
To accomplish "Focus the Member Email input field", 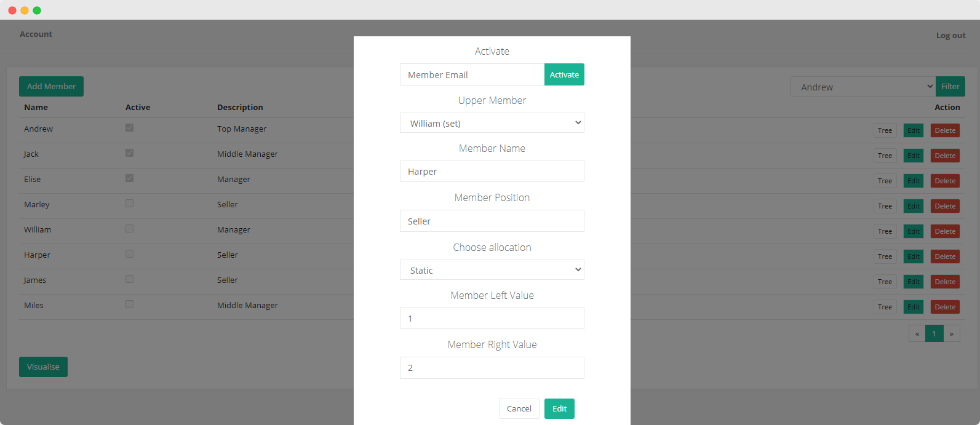I will point(472,74).
